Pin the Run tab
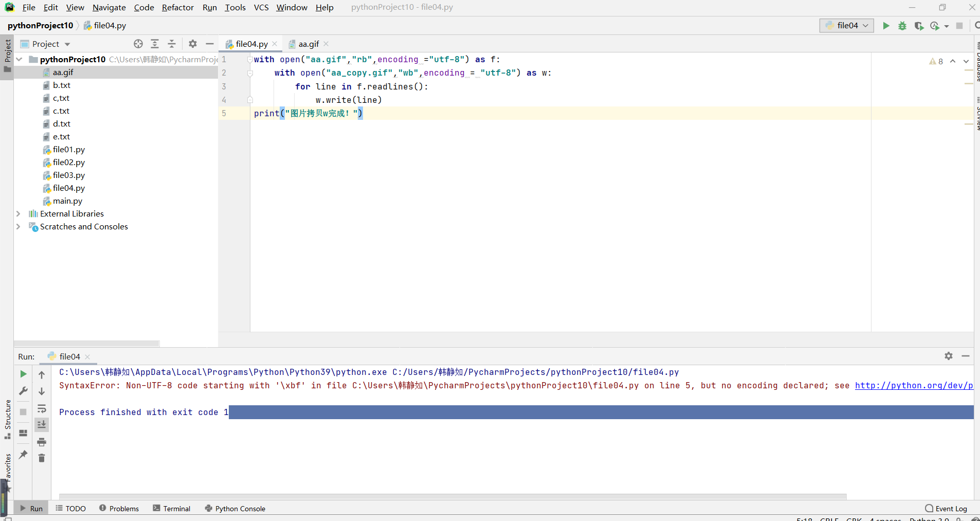Screen dimensions: 980x521 coord(23,455)
